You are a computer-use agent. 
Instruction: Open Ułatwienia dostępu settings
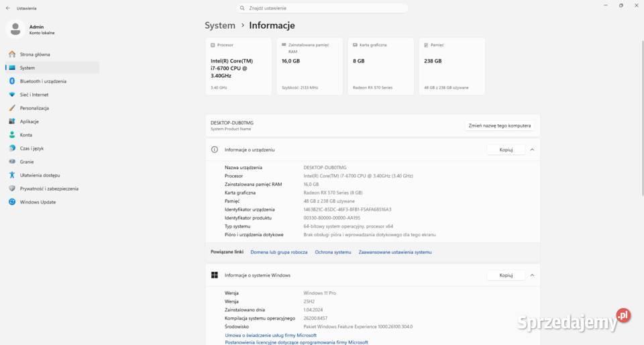tap(52, 175)
